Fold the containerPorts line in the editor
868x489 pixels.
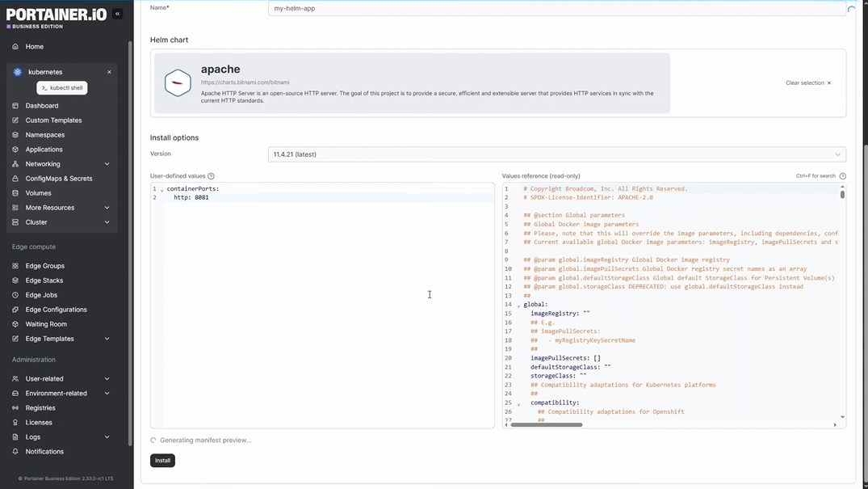click(162, 190)
